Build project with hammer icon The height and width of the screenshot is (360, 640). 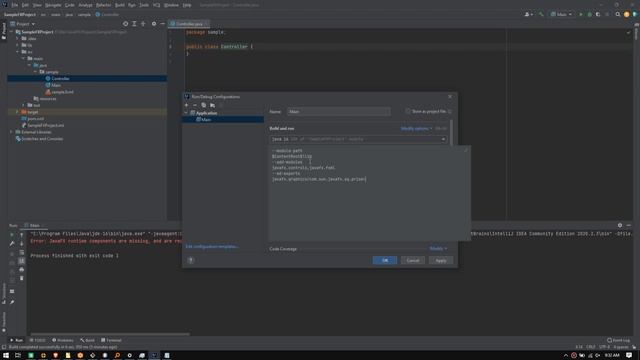tap(541, 14)
